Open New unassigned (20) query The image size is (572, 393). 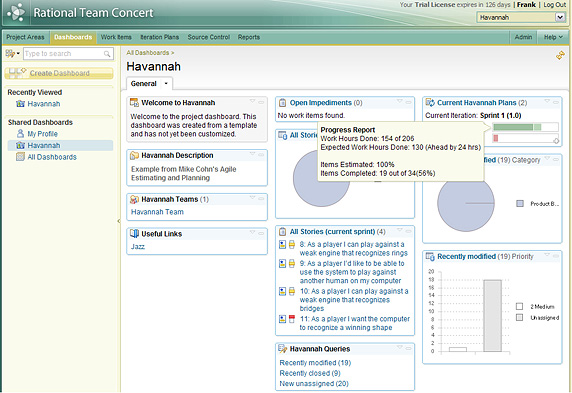click(314, 384)
